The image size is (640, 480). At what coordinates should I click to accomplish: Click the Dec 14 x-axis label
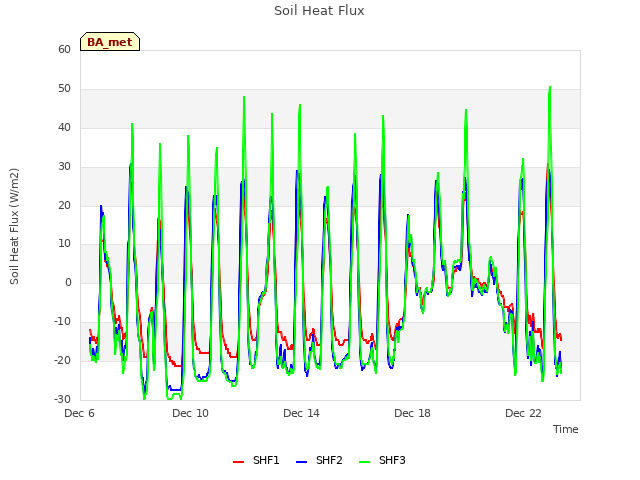302,413
